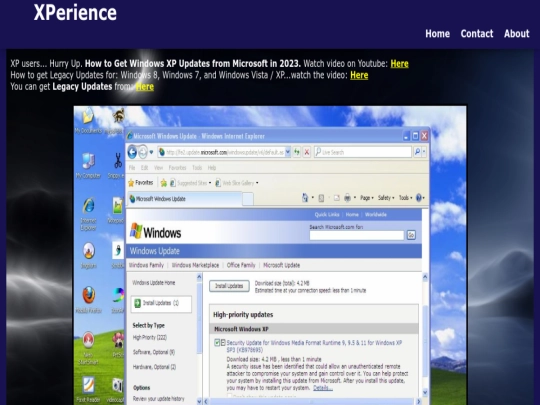
Task: Click the Search Microsoft.com input box
Action: (x=356, y=235)
